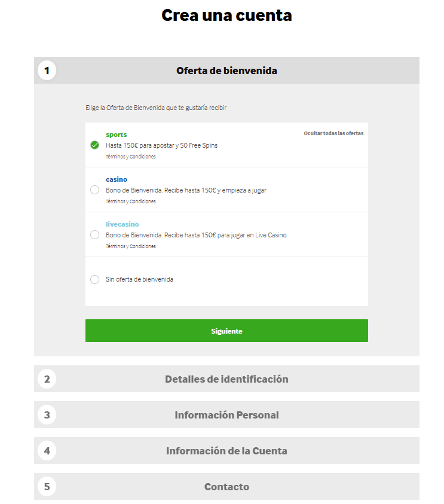
Task: Collapse the Oferta de bienvenida header
Action: (226, 71)
